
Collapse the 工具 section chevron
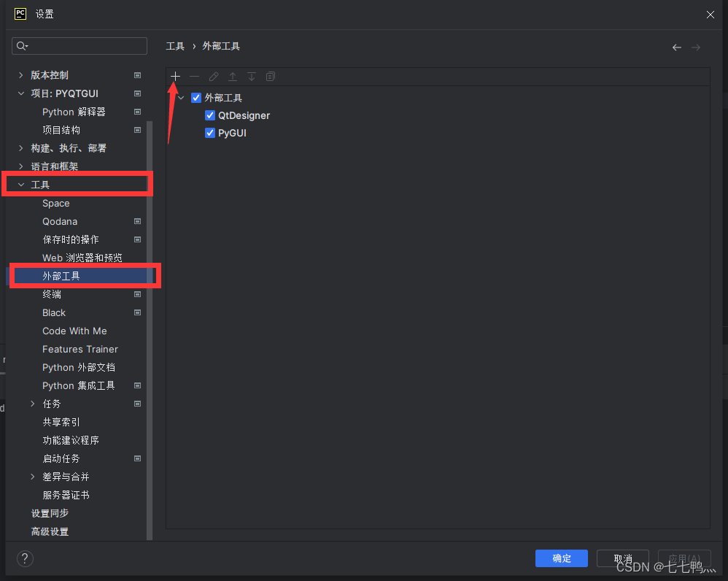coord(21,185)
